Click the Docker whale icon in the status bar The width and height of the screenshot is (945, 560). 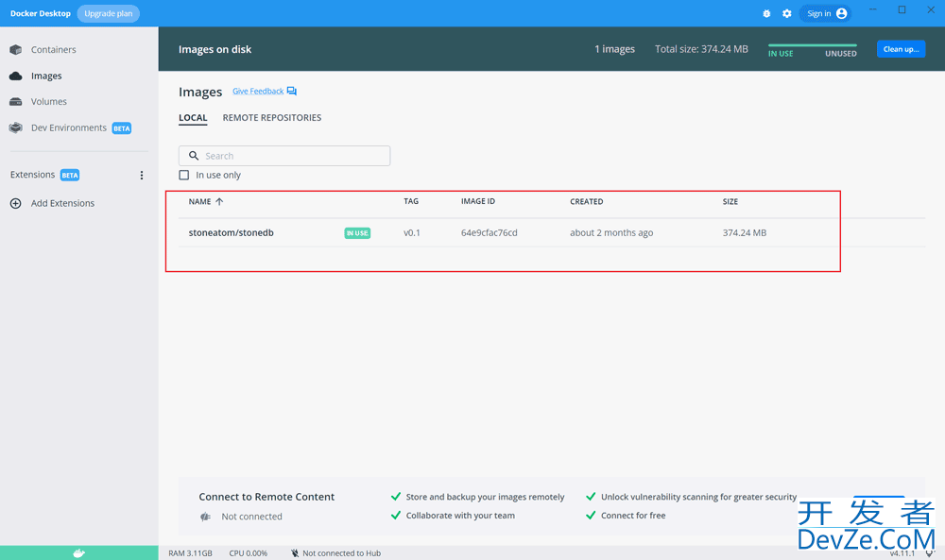pos(79,552)
